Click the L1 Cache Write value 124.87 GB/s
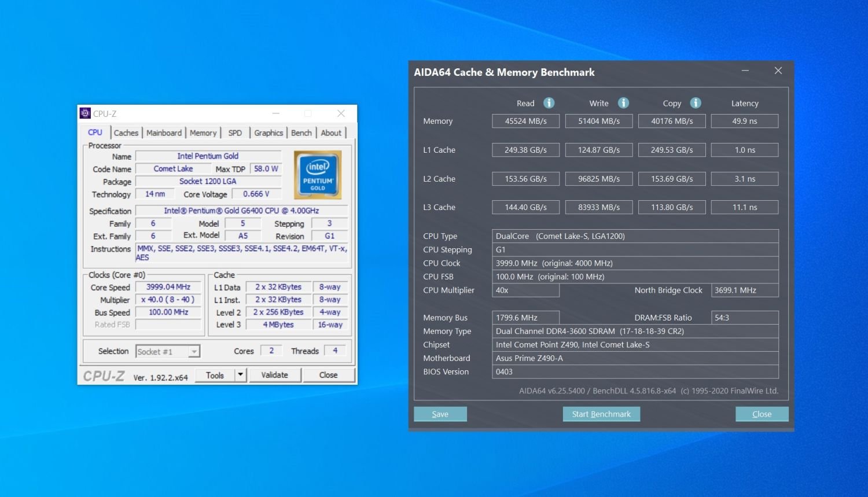This screenshot has width=868, height=497. click(599, 150)
